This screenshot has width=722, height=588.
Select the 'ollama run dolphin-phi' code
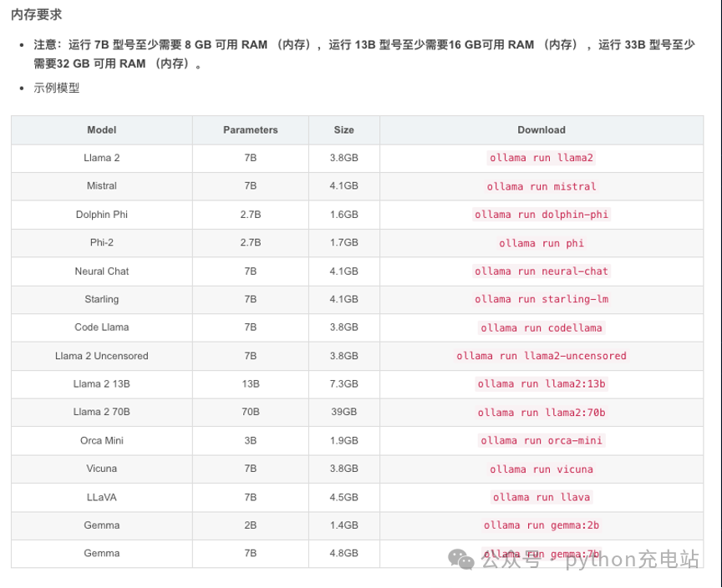tap(541, 215)
